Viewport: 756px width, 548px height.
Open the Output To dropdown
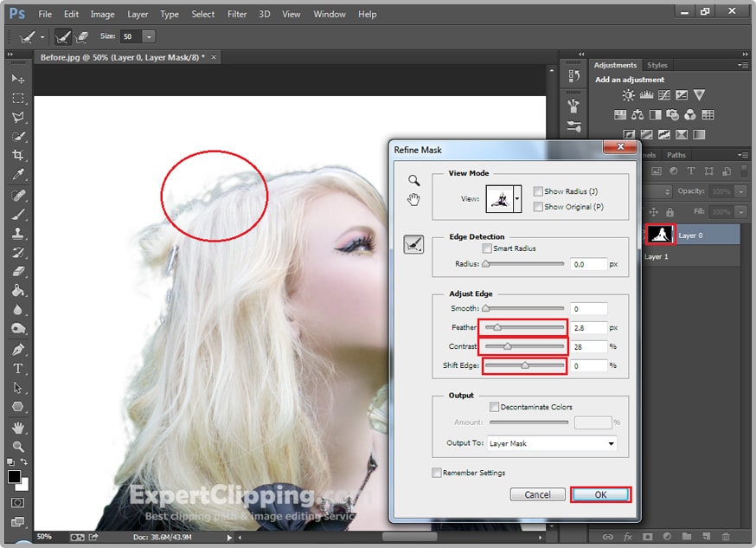pos(551,443)
